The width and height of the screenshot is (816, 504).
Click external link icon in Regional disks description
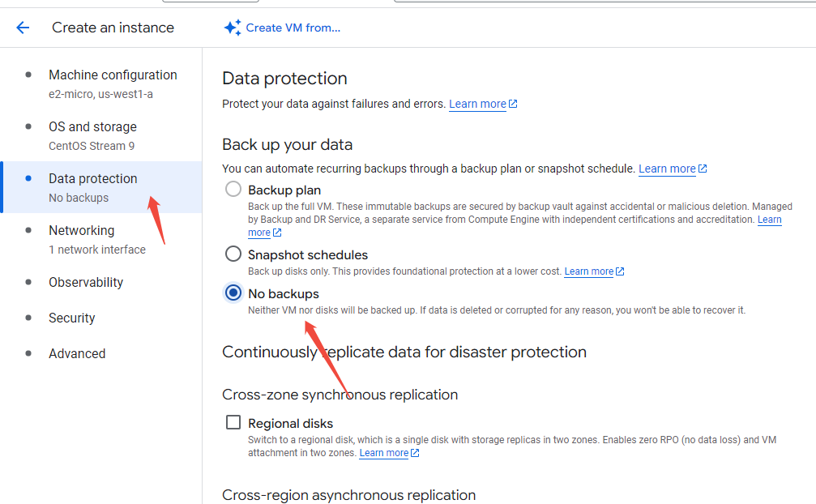[415, 453]
